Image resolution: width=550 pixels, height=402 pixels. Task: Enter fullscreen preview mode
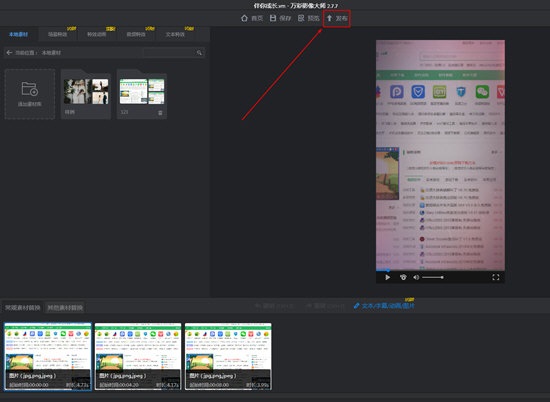(x=496, y=277)
